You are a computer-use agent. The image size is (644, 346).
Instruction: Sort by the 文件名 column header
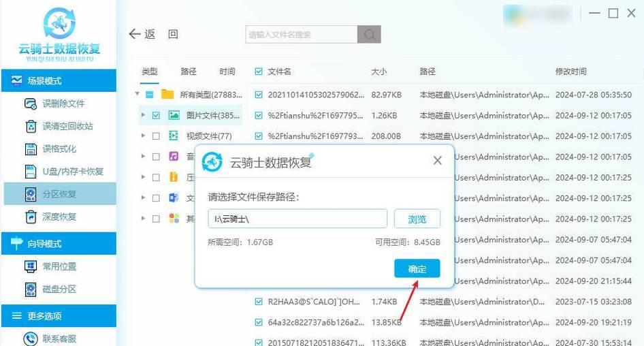pyautogui.click(x=279, y=72)
